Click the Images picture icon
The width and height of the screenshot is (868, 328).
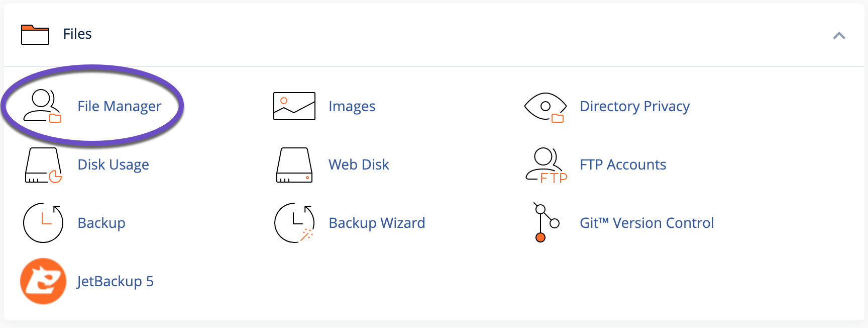[x=294, y=106]
